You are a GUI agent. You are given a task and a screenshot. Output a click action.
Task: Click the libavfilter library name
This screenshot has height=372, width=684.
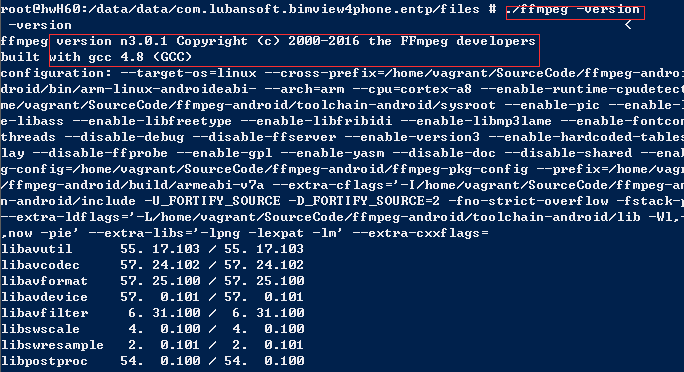[44, 313]
